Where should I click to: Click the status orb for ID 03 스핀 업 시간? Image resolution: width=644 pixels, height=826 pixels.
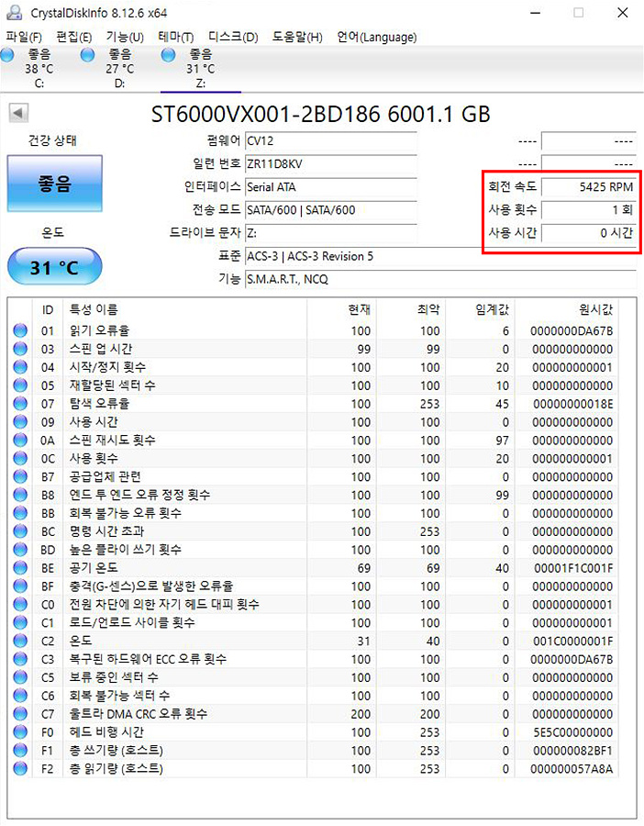tap(20, 349)
